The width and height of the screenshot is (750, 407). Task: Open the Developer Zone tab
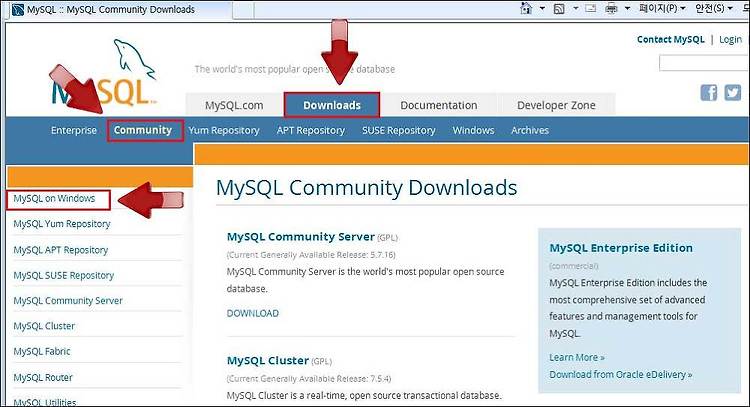556,105
